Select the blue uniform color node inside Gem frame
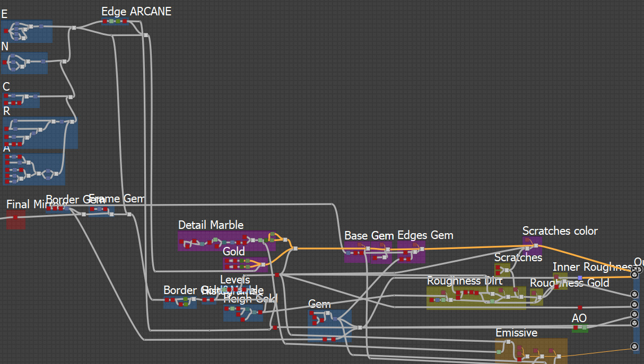The width and height of the screenshot is (644, 364). click(x=335, y=319)
